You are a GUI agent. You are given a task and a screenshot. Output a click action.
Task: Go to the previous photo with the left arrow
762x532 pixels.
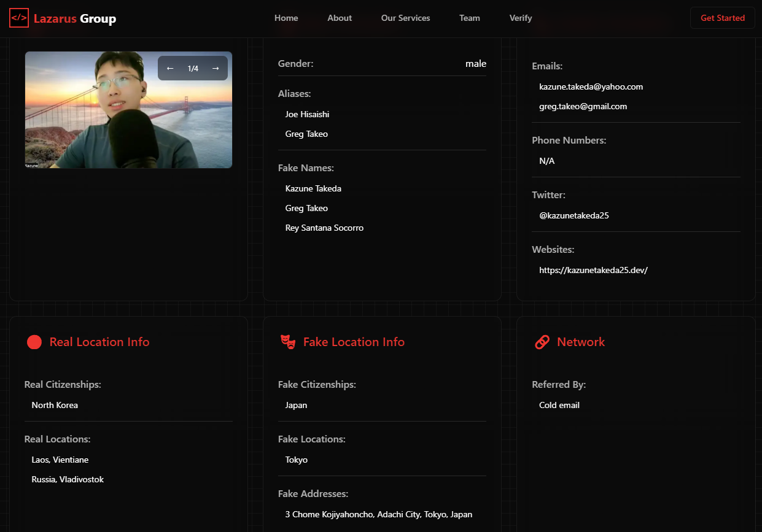pyautogui.click(x=170, y=68)
